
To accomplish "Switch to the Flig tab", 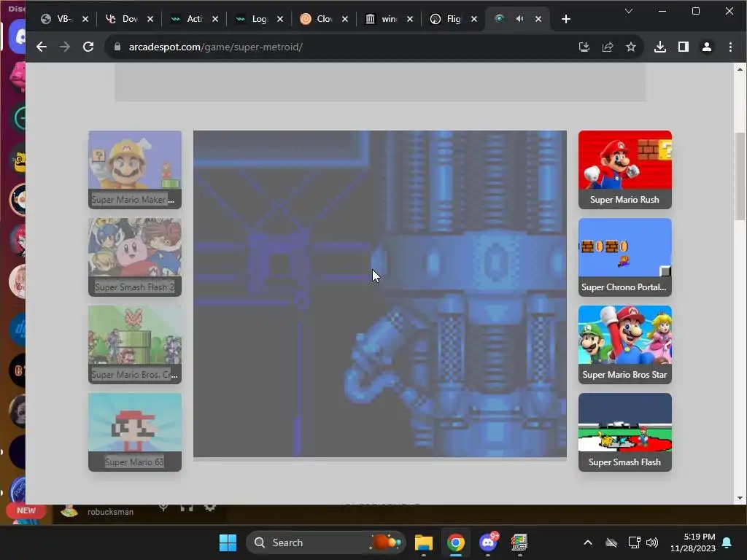I will coord(447,19).
